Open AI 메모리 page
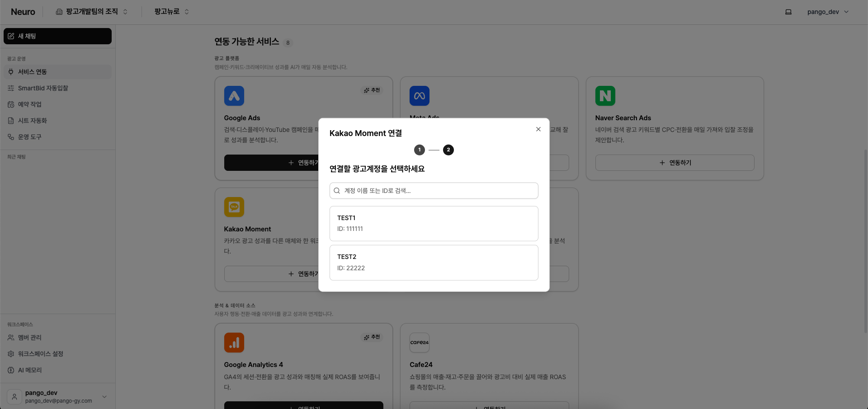Screen dimensions: 868x409 pos(57,370)
